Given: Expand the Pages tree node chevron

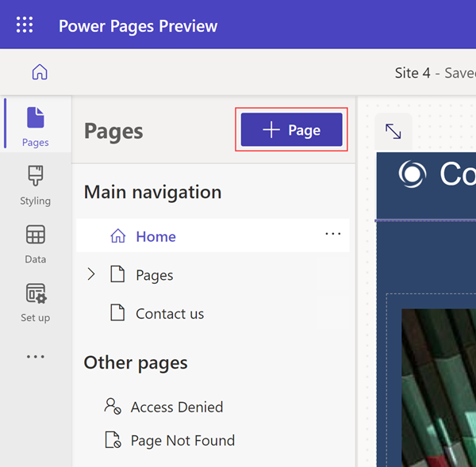Looking at the screenshot, I should [90, 274].
